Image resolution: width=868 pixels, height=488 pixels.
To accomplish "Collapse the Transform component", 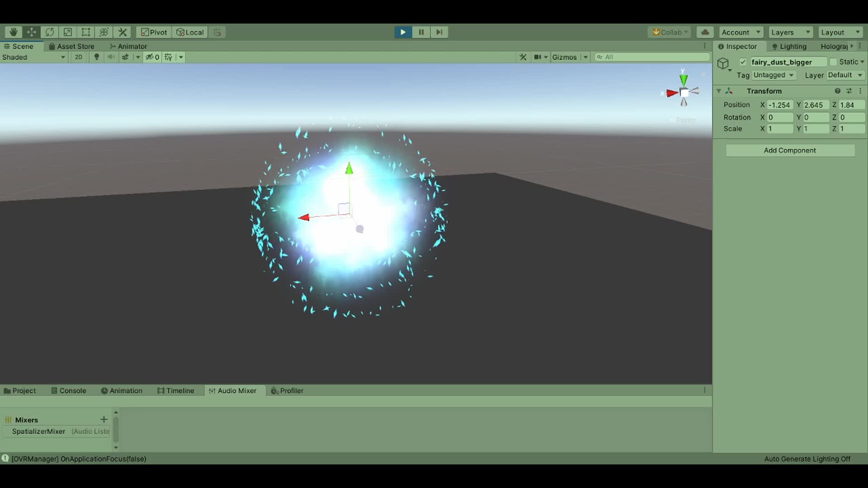I will [x=719, y=91].
